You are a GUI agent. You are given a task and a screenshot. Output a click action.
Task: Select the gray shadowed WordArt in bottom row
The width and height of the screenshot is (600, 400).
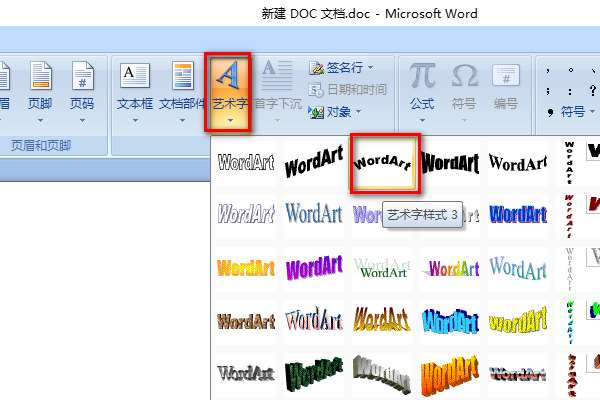coord(246,374)
